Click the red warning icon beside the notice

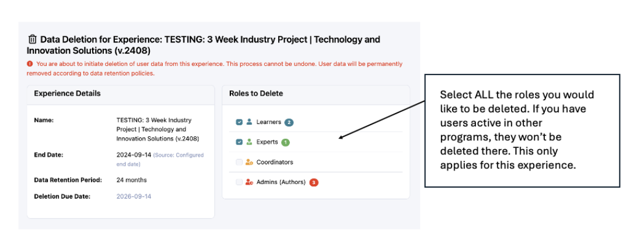[30, 64]
